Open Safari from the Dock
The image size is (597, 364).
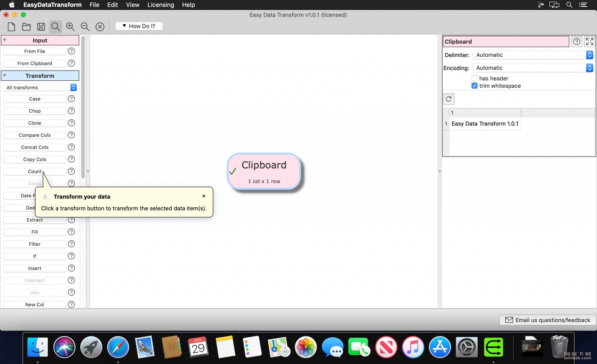pos(118,347)
